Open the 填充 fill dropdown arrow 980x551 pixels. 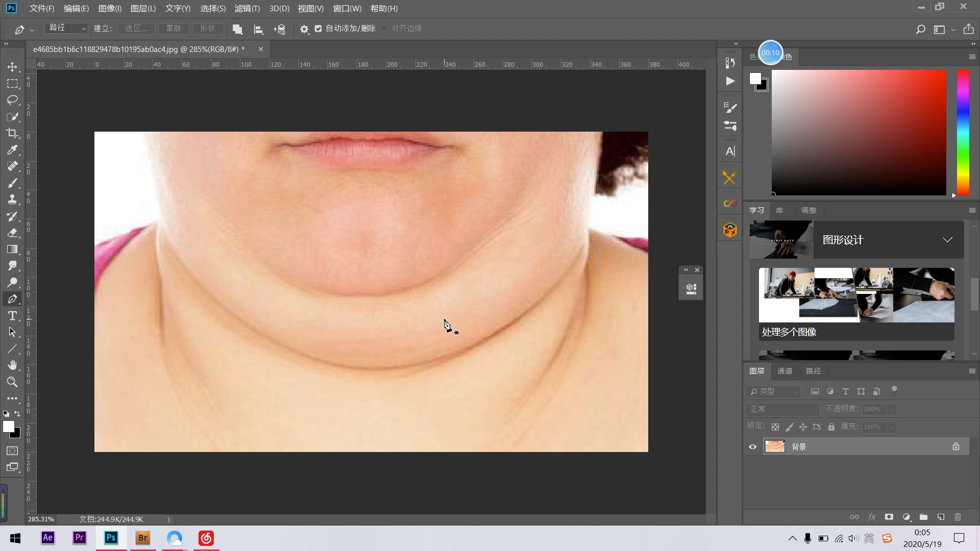pos(892,427)
